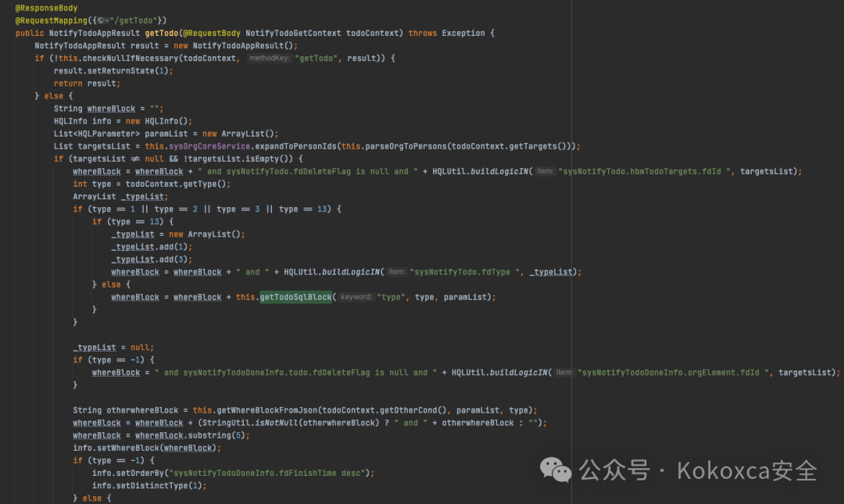Screen dimensions: 844x504
Task: Click the highlighted getTodoSqlBlock method call
Action: pyautogui.click(x=295, y=297)
